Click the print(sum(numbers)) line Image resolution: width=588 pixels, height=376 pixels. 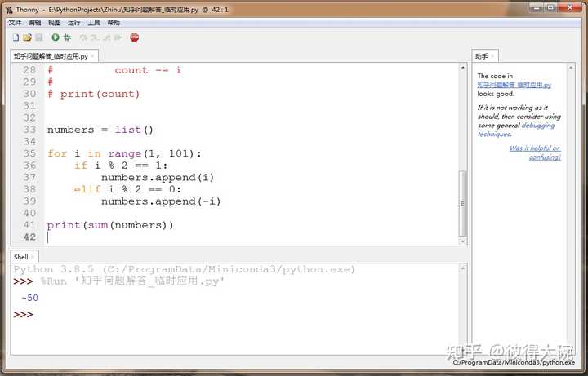click(110, 225)
